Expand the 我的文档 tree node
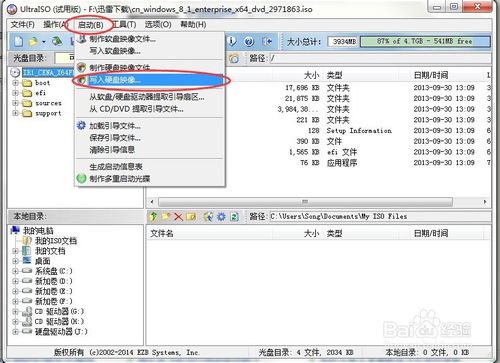This screenshot has height=363, width=500. pos(15,251)
